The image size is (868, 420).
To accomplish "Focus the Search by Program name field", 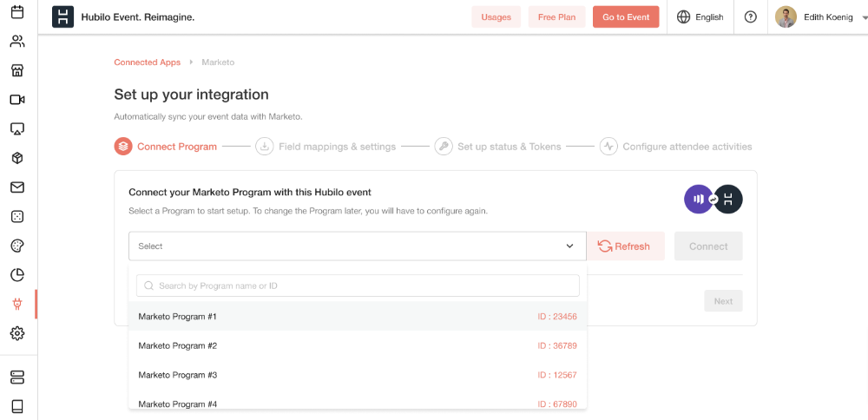I will point(358,285).
